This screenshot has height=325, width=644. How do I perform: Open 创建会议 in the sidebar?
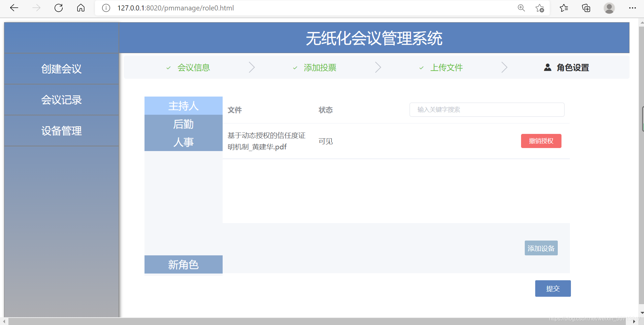click(x=61, y=69)
